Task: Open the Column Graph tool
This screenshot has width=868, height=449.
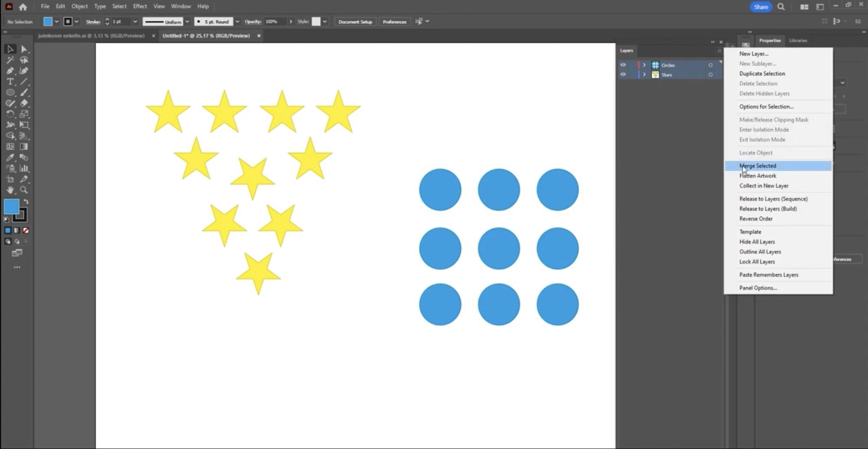Action: [x=25, y=168]
